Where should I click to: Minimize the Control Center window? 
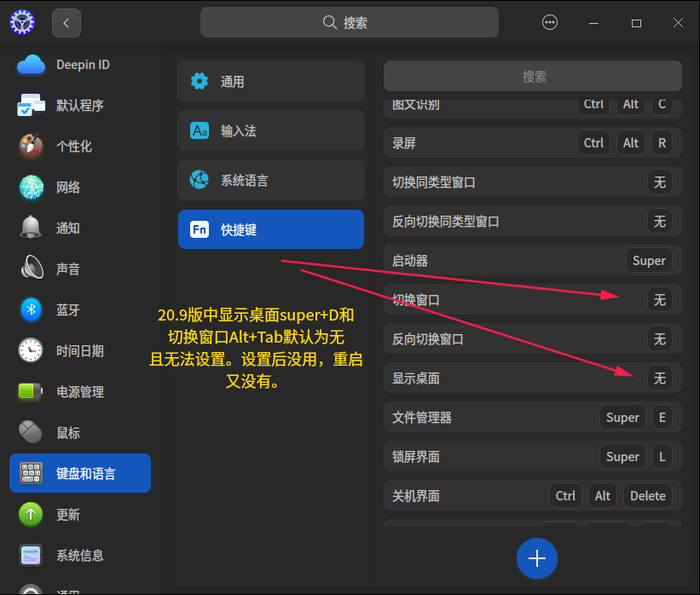pyautogui.click(x=593, y=23)
